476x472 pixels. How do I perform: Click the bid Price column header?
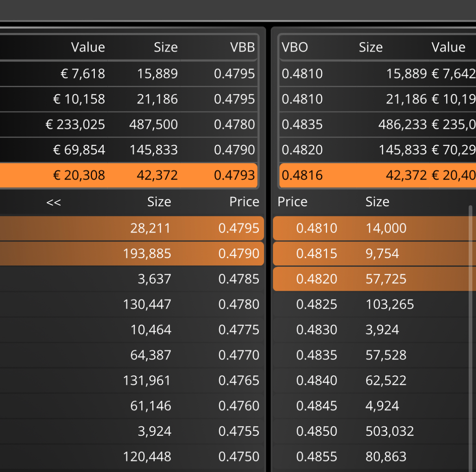pyautogui.click(x=244, y=202)
